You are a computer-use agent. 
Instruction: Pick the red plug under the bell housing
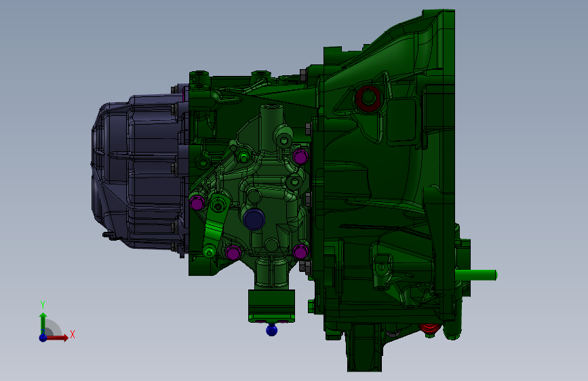pyautogui.click(x=429, y=329)
